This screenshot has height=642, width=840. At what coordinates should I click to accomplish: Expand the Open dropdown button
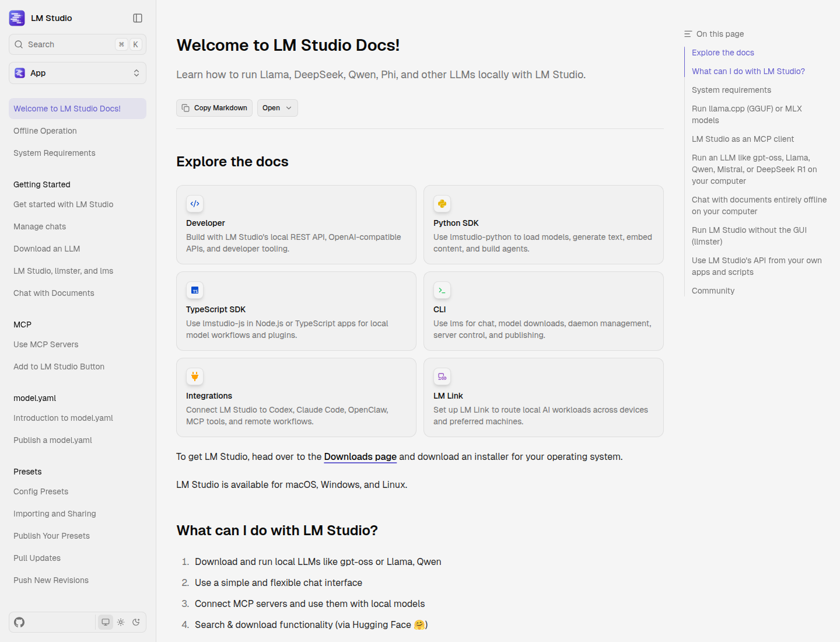coord(278,108)
